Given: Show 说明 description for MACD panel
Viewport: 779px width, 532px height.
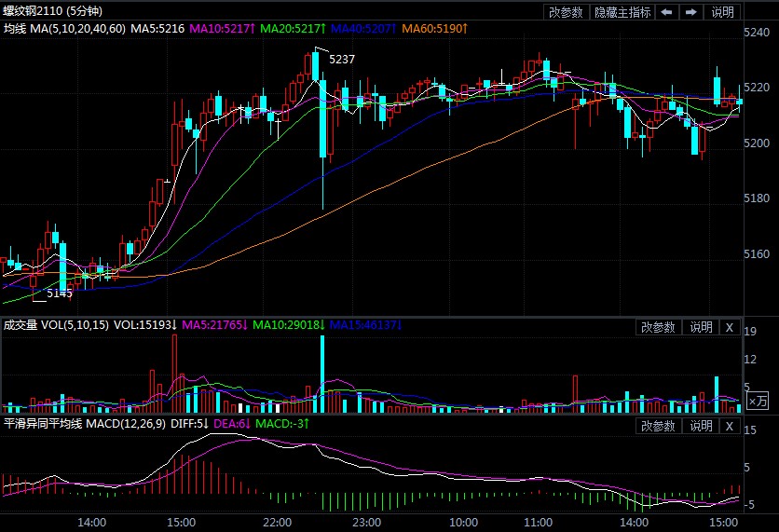Looking at the screenshot, I should point(700,426).
